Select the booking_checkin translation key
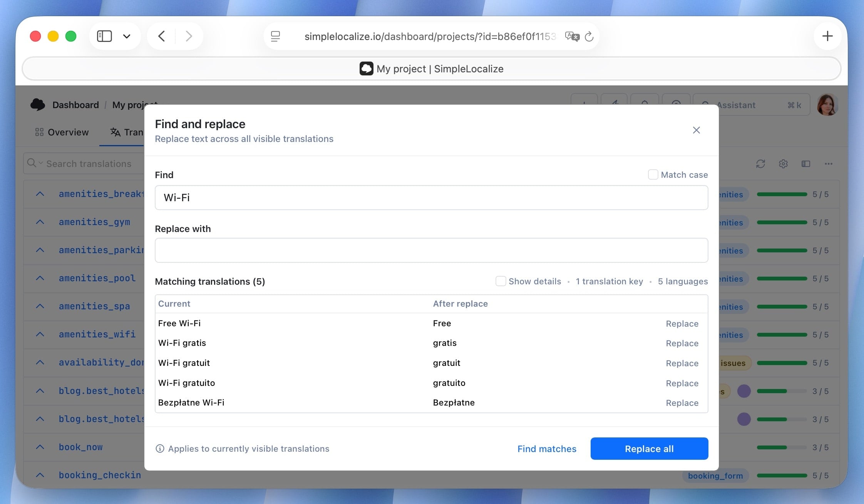The width and height of the screenshot is (864, 504). point(100,475)
